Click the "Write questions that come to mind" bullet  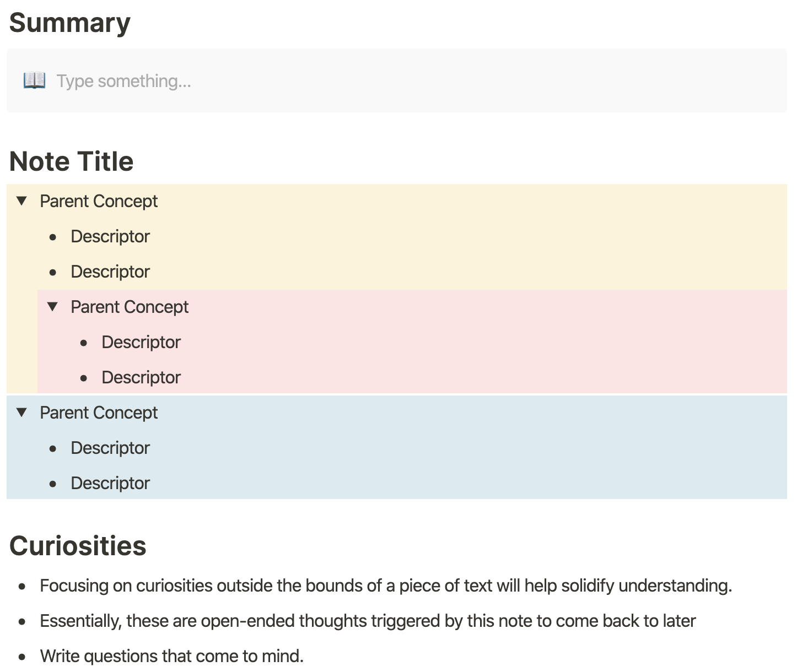171,656
